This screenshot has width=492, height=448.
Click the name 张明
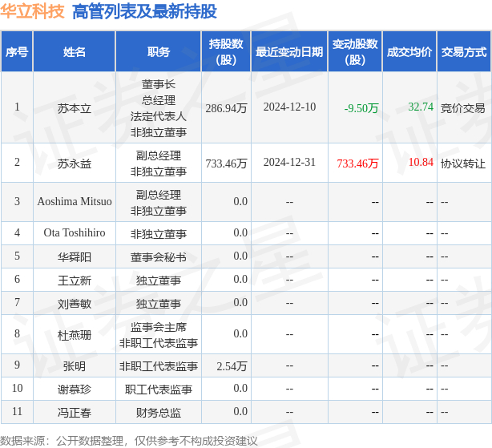[x=75, y=366]
